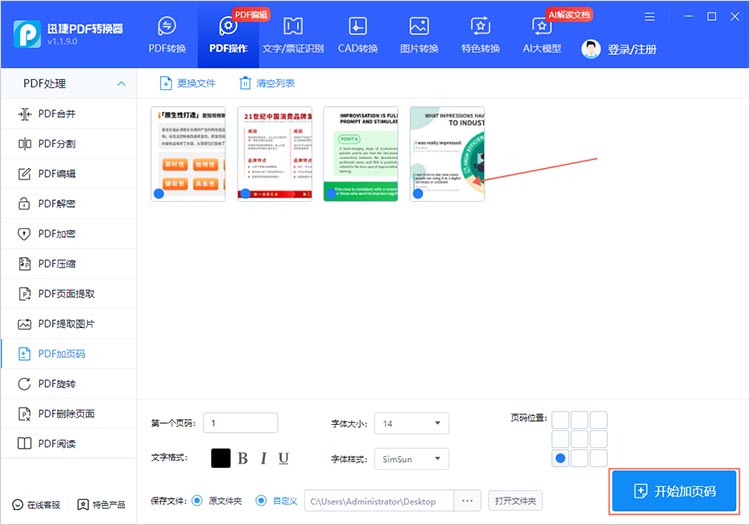
Task: Choose the bottom-left page number position
Action: click(x=561, y=459)
